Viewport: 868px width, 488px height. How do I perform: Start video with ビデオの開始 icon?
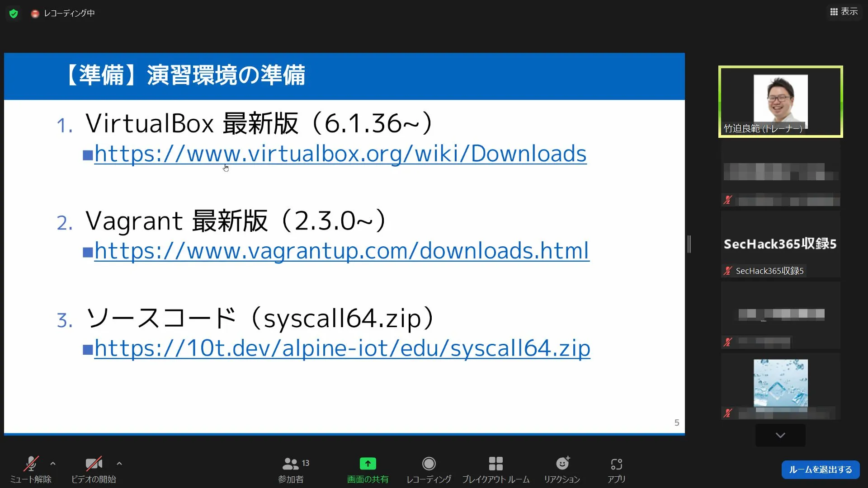point(94,469)
